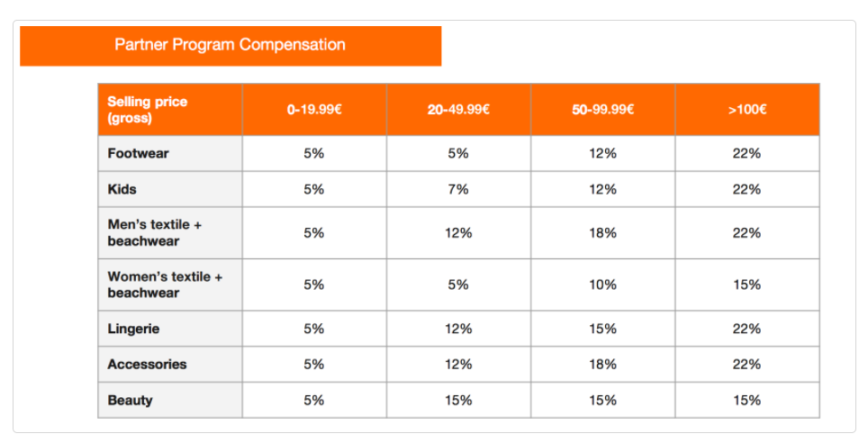Select Lingerie's 15% cell under 50-99.99€
This screenshot has height=443, width=868.
(602, 329)
